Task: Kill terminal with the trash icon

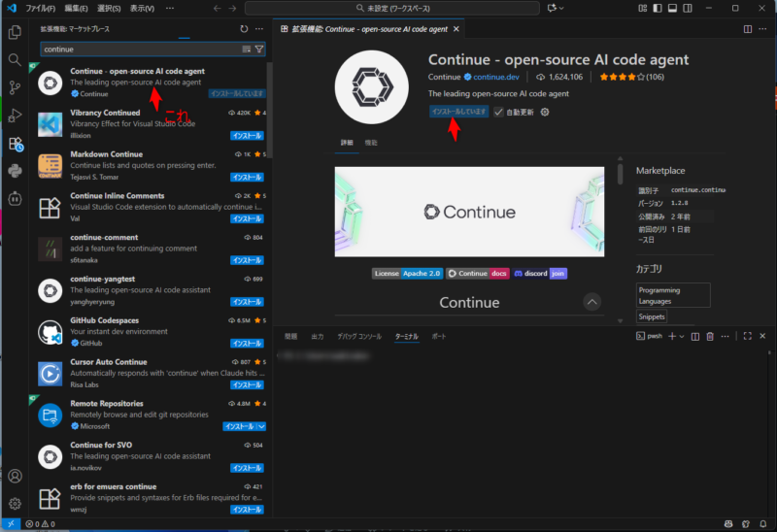Action: tap(709, 336)
